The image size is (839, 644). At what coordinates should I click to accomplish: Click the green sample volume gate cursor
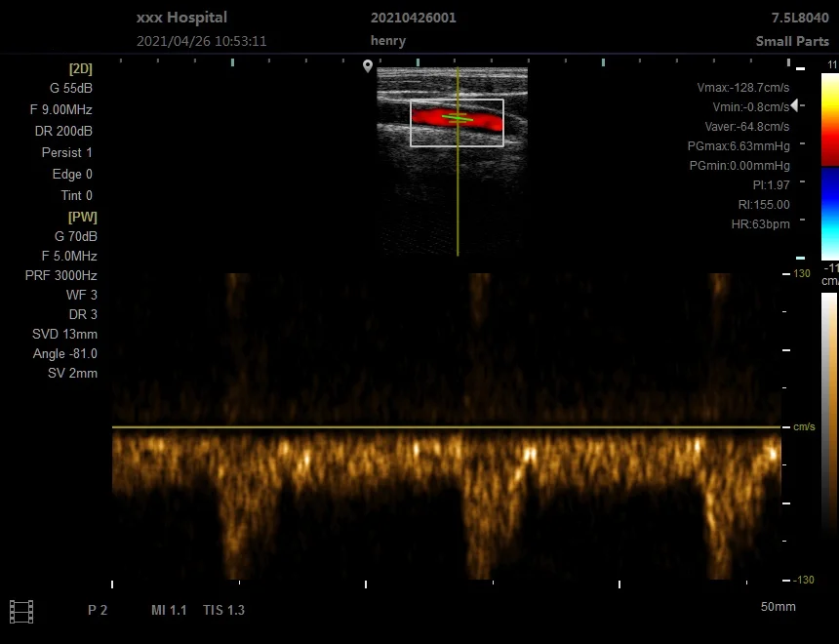[457, 118]
